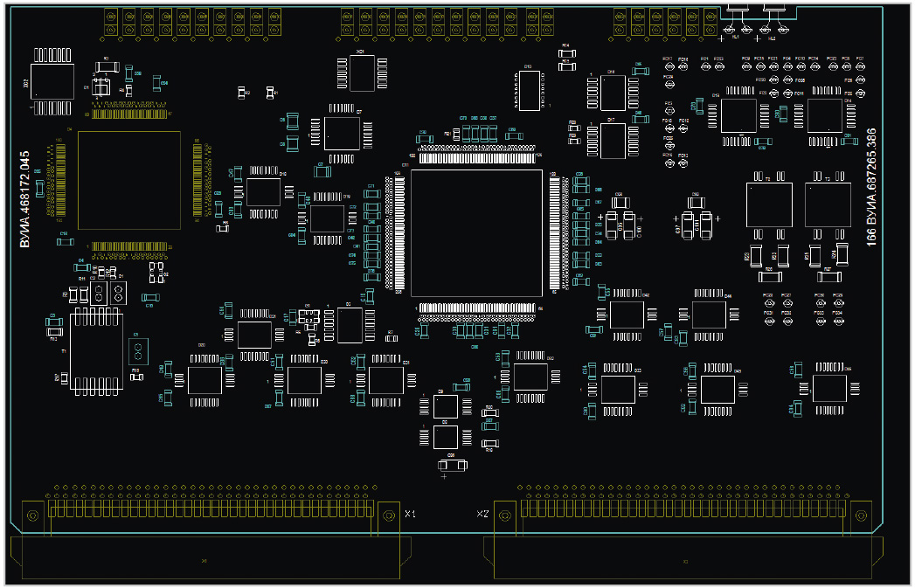Select the large yellow-outlined square chip D4
Screen dimensions: 915x588
tap(129, 180)
